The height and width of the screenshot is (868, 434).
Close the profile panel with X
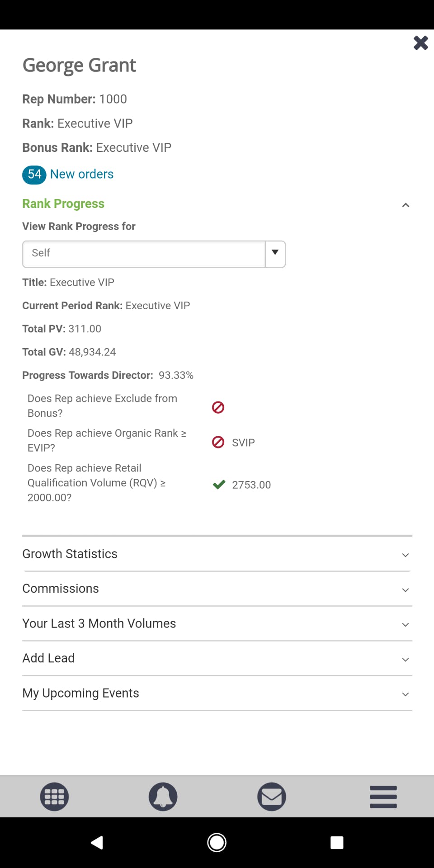[420, 43]
